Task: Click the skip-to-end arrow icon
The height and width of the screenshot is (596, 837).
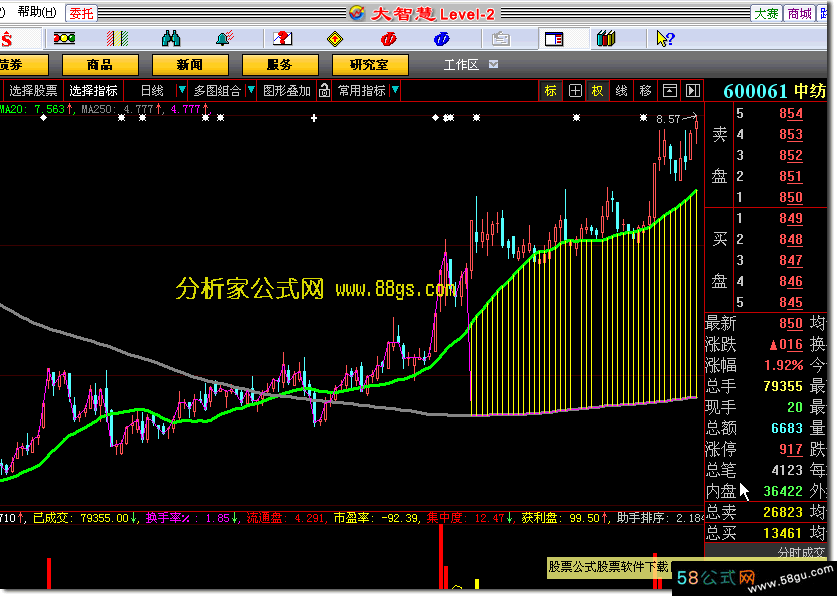Action: (x=691, y=90)
